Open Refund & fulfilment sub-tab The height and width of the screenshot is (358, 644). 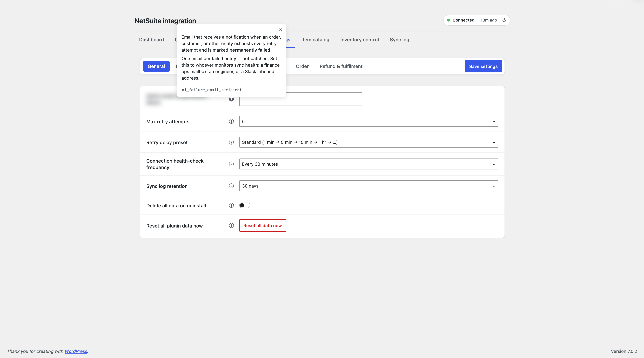point(341,66)
